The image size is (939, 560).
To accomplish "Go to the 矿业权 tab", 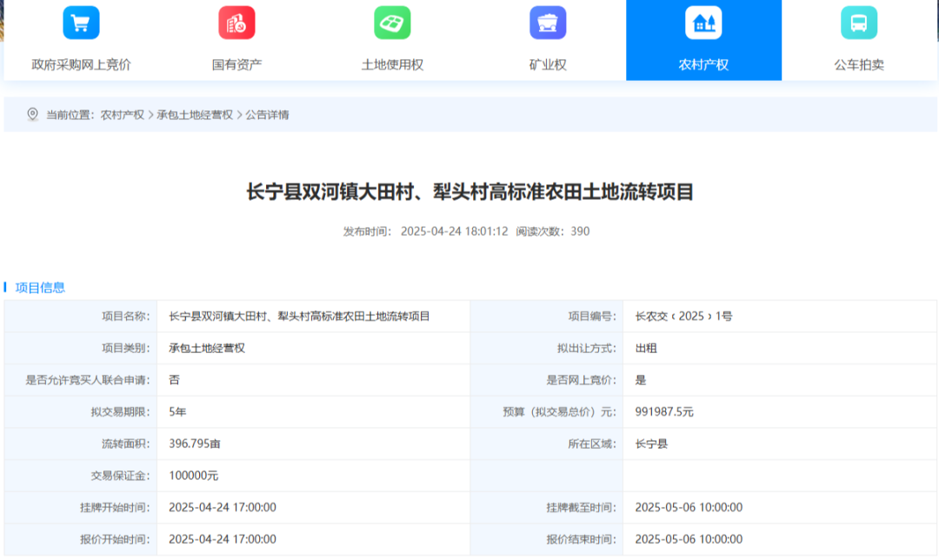I will [x=548, y=64].
